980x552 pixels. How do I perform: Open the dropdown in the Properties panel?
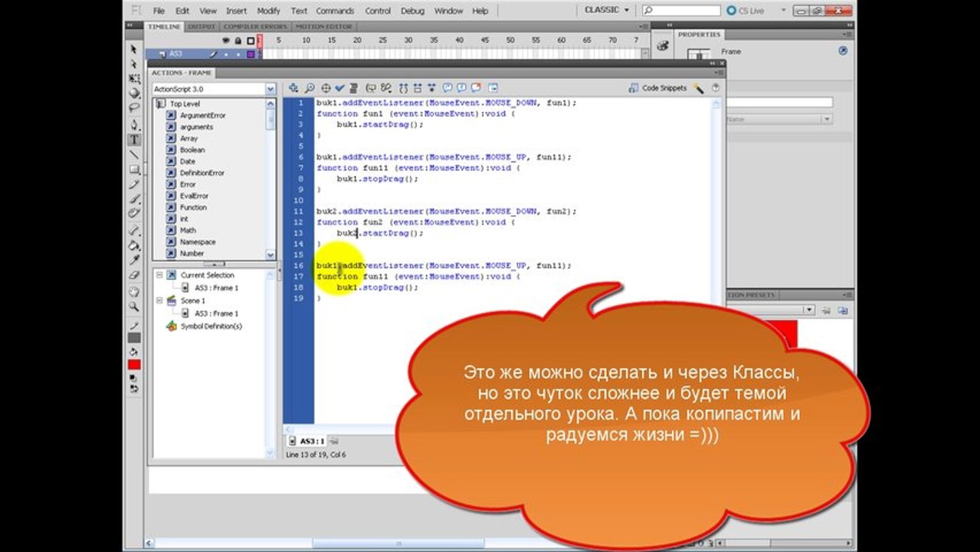[x=828, y=120]
